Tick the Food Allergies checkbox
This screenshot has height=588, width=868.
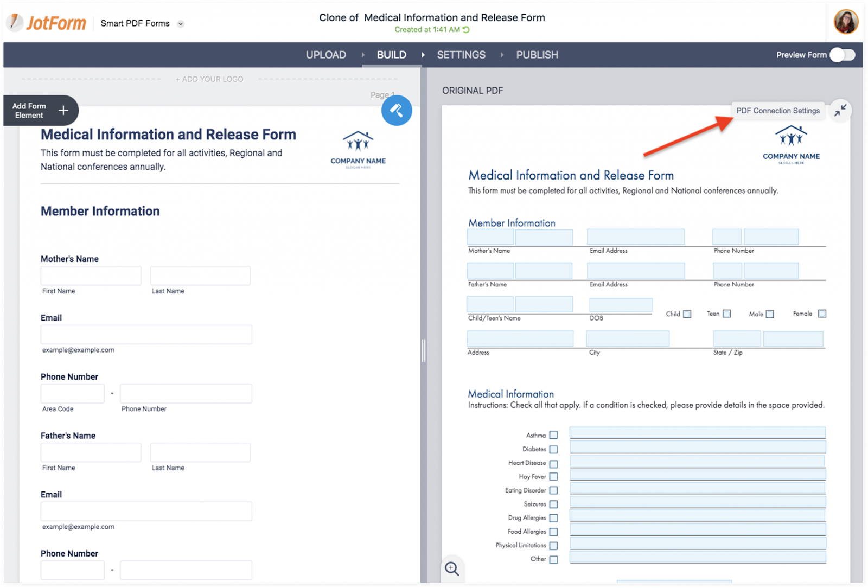tap(553, 532)
